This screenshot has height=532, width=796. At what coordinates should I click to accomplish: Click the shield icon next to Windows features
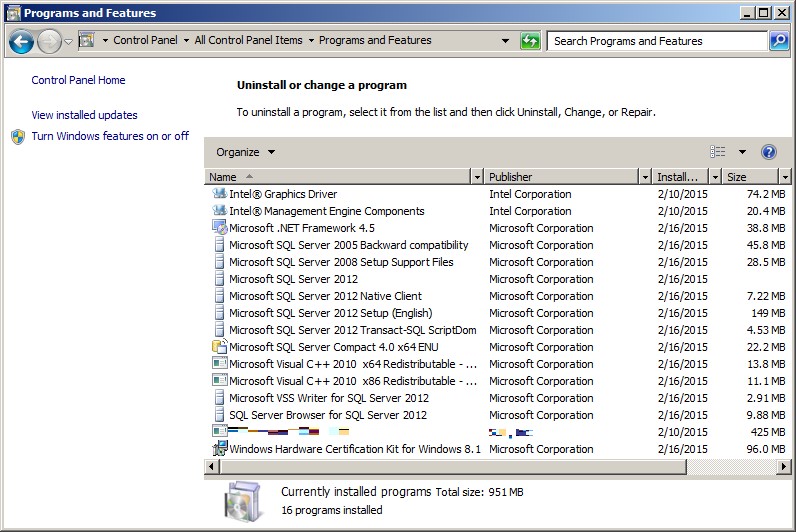click(x=18, y=137)
